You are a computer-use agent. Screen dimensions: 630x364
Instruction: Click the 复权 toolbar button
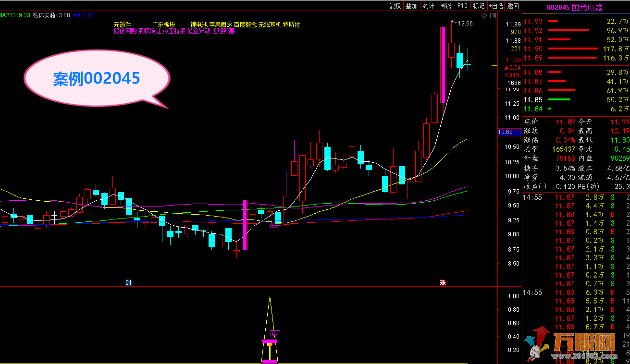pos(395,6)
